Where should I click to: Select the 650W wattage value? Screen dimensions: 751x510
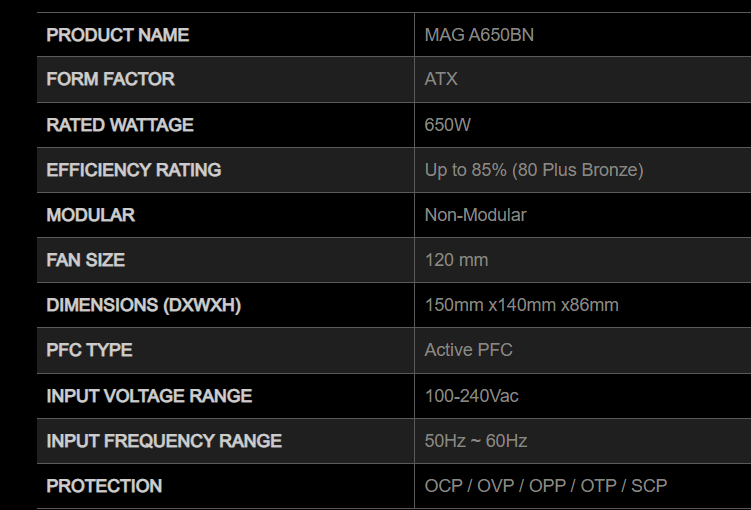448,125
